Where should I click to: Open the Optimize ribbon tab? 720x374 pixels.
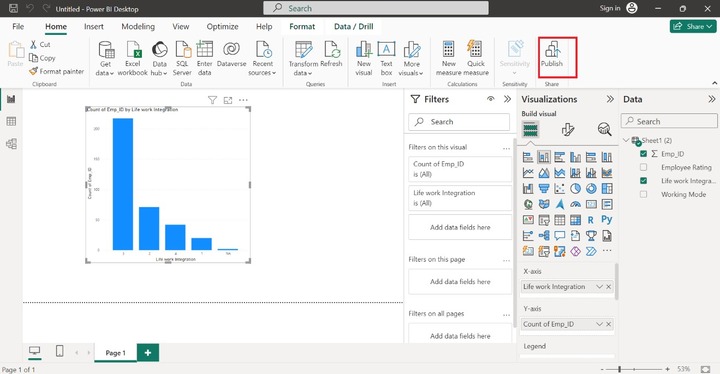point(222,26)
